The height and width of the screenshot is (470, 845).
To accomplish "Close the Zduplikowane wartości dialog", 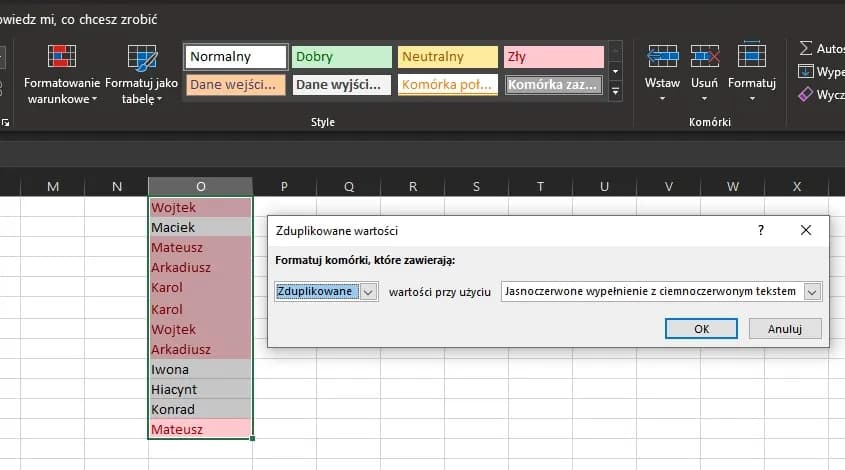I will (x=806, y=230).
